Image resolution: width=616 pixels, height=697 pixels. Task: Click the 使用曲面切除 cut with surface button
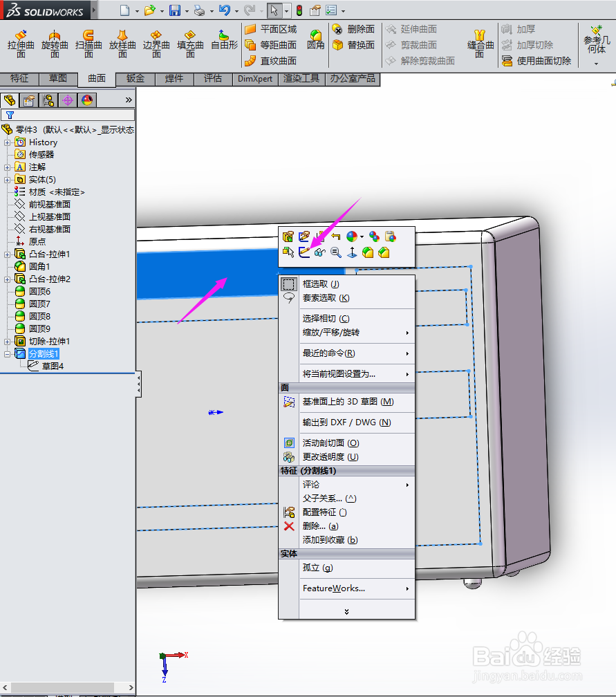[x=536, y=61]
